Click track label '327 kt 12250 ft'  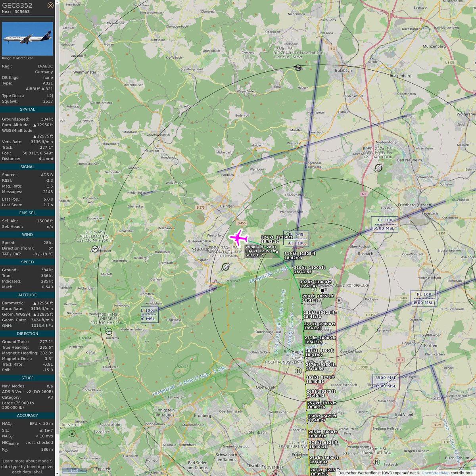pyautogui.click(x=277, y=237)
